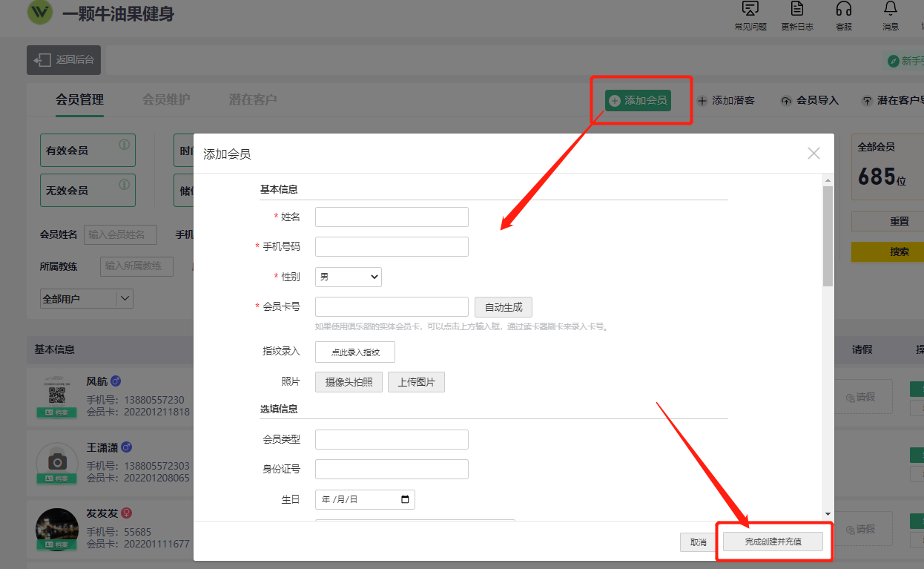Open the 性别 dropdown

coord(348,277)
